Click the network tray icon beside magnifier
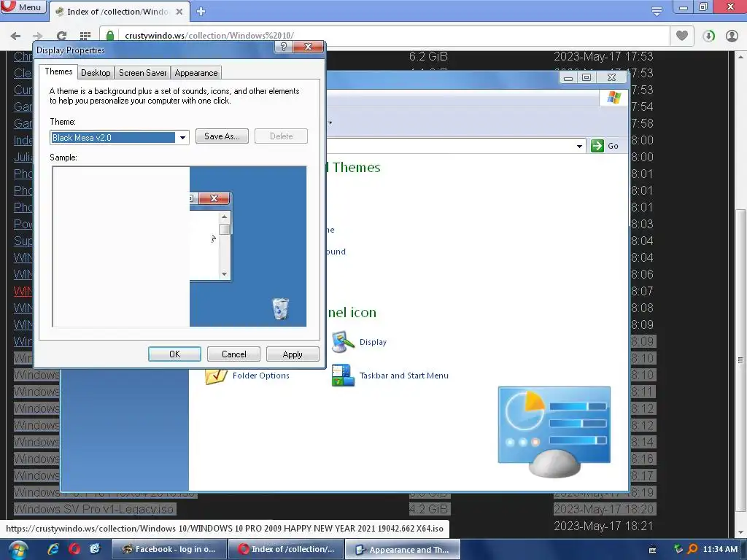The height and width of the screenshot is (560, 747). 678,549
